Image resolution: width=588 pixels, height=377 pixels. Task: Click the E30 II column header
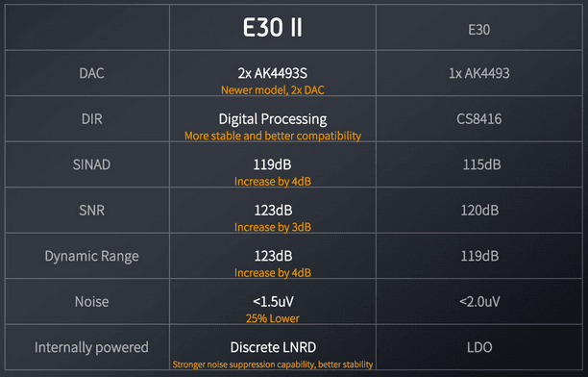273,28
